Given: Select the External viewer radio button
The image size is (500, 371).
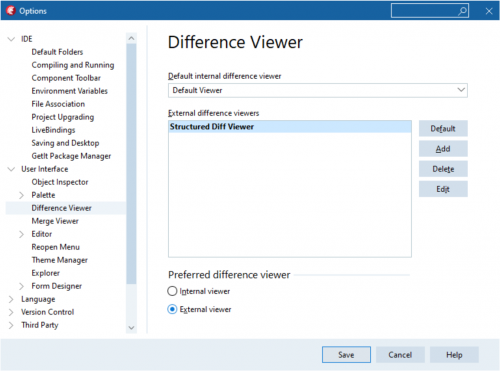Looking at the screenshot, I should (172, 309).
